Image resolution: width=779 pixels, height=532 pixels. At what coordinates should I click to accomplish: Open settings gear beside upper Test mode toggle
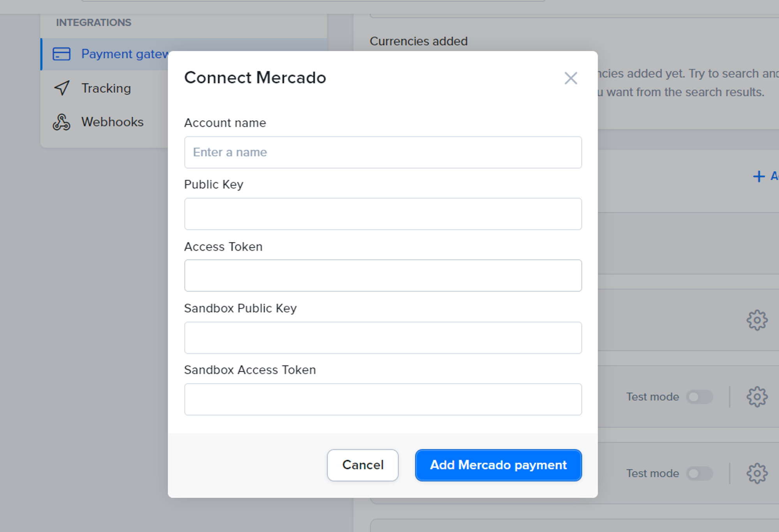[757, 397]
